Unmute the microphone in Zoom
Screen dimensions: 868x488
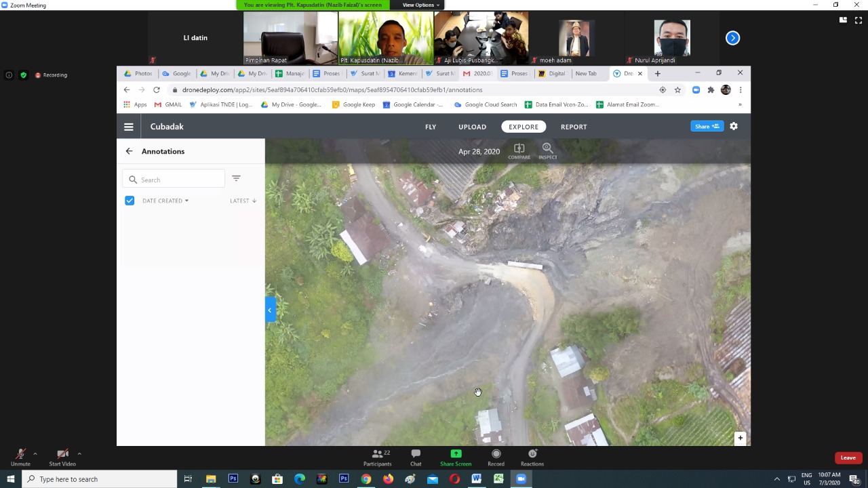click(20, 457)
